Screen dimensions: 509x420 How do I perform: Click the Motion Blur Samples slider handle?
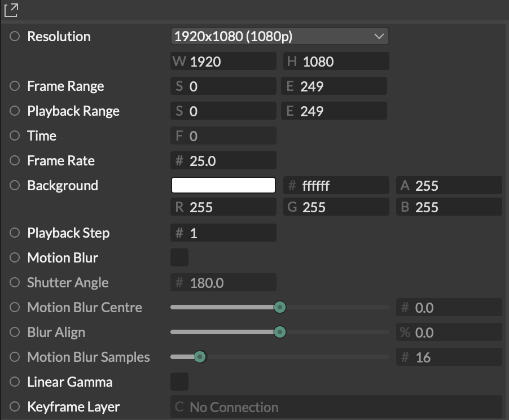pos(199,357)
